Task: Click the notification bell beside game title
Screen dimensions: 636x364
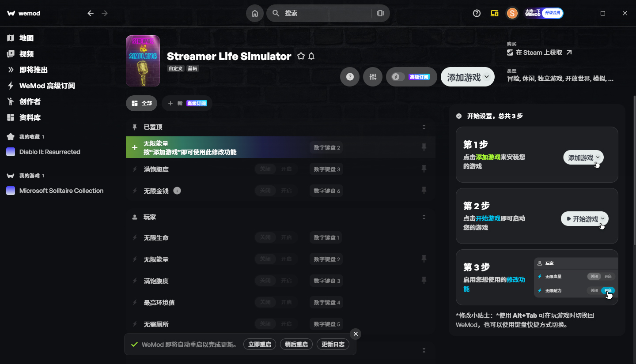Action: [x=311, y=56]
